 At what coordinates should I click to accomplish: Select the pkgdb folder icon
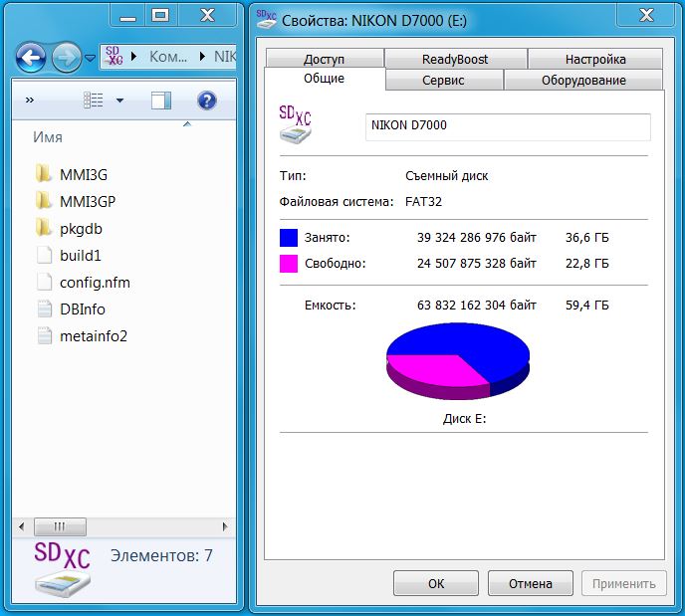tap(43, 228)
